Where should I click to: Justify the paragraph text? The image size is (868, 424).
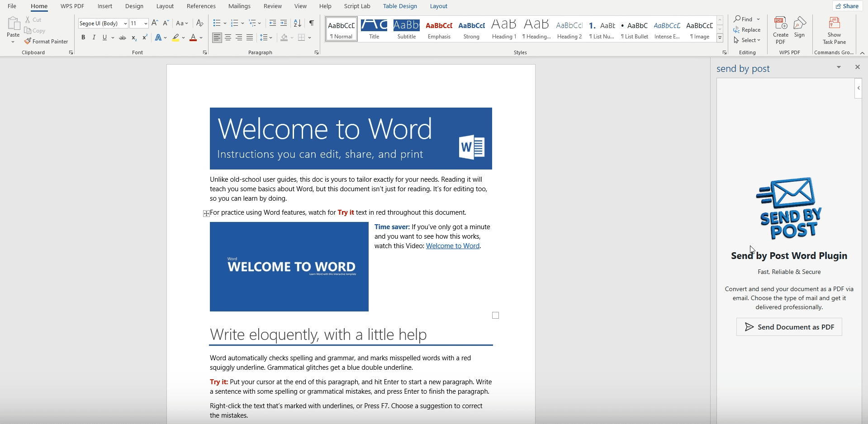[250, 38]
